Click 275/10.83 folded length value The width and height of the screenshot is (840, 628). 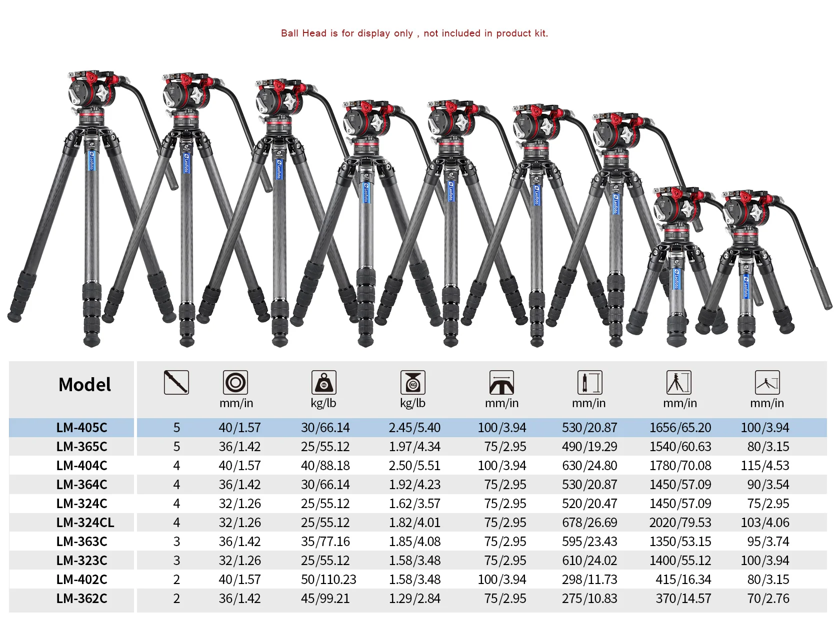click(589, 599)
